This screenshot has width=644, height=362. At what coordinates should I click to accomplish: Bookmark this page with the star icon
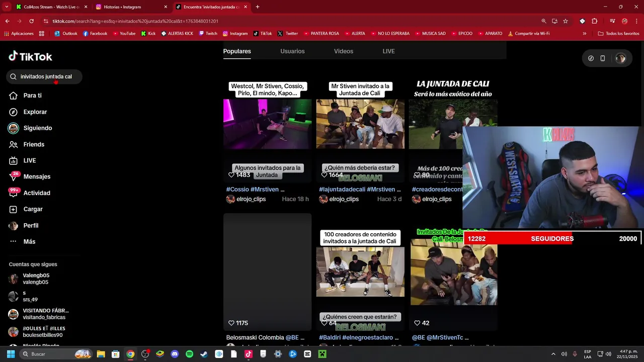click(566, 21)
